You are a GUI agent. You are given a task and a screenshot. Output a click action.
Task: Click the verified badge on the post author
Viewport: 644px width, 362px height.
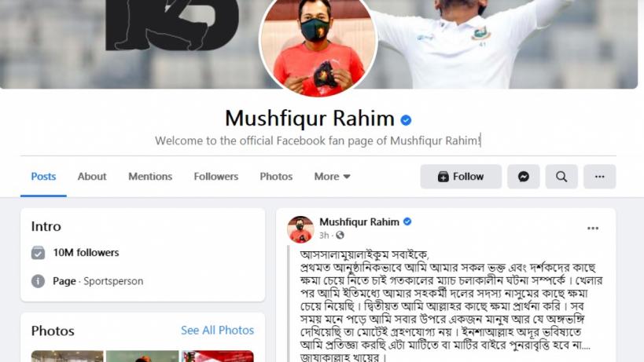click(407, 221)
